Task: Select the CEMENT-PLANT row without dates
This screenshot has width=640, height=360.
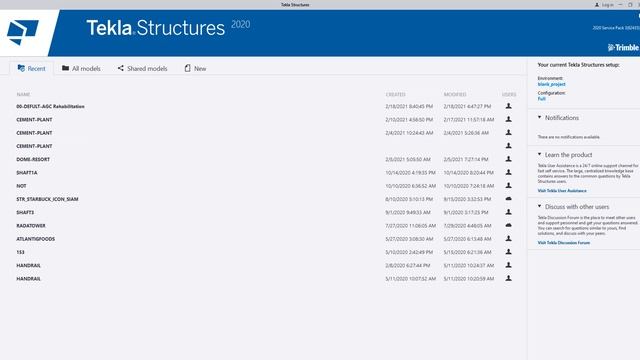Action: (266, 146)
